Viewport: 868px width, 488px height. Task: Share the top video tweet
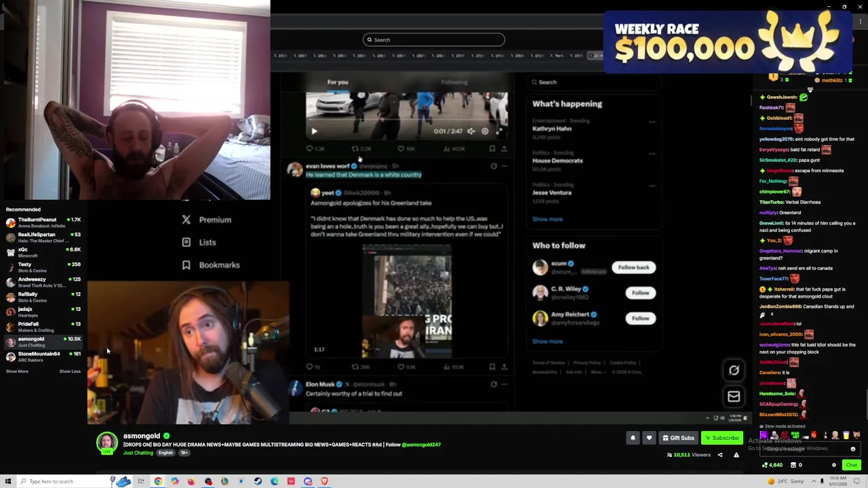(x=504, y=148)
